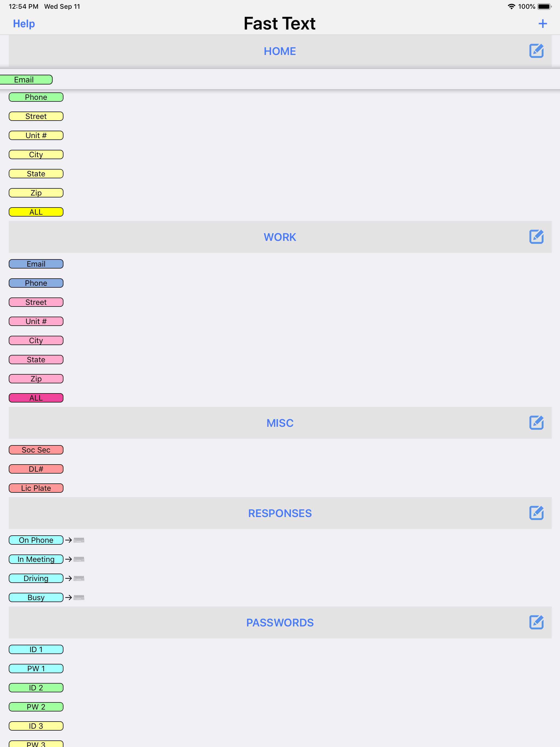This screenshot has width=560, height=747.
Task: Tap the ID 3 password entry
Action: point(36,725)
